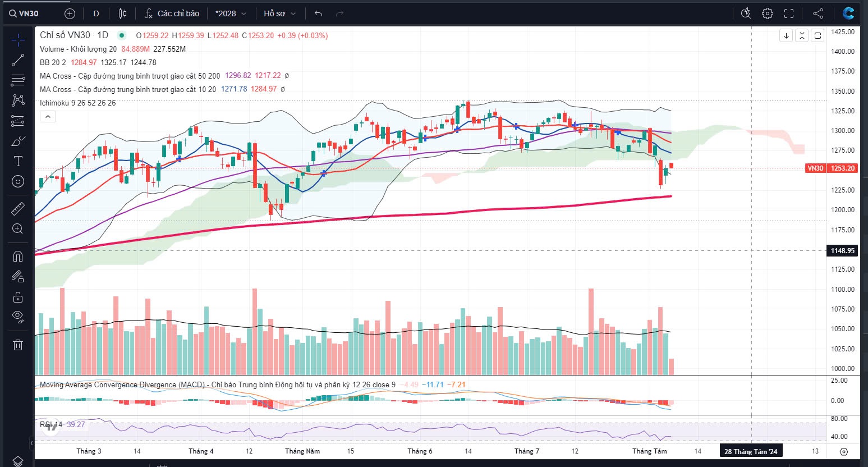The image size is (868, 467).
Task: Select the MA Cross 50 200 legend
Action: coord(130,76)
